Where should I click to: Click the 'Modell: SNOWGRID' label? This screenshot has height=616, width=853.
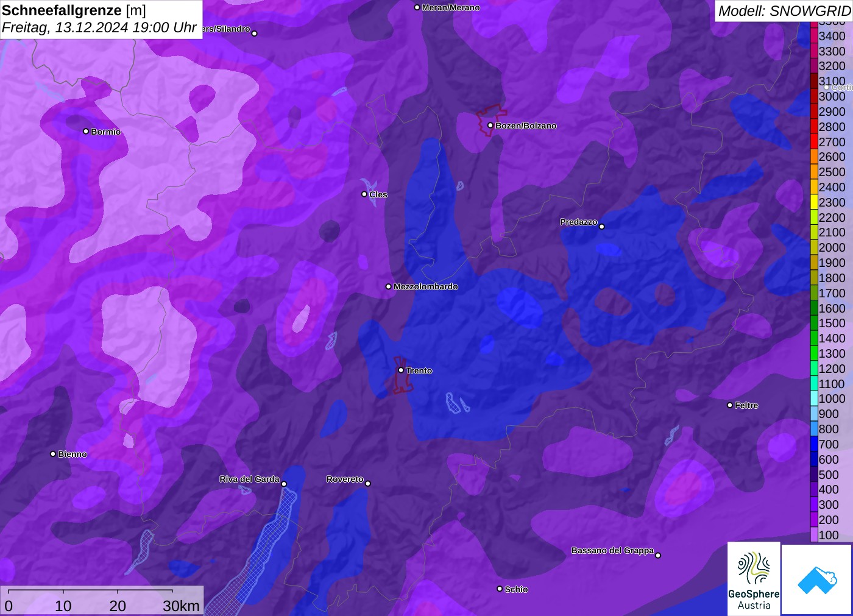pyautogui.click(x=784, y=11)
